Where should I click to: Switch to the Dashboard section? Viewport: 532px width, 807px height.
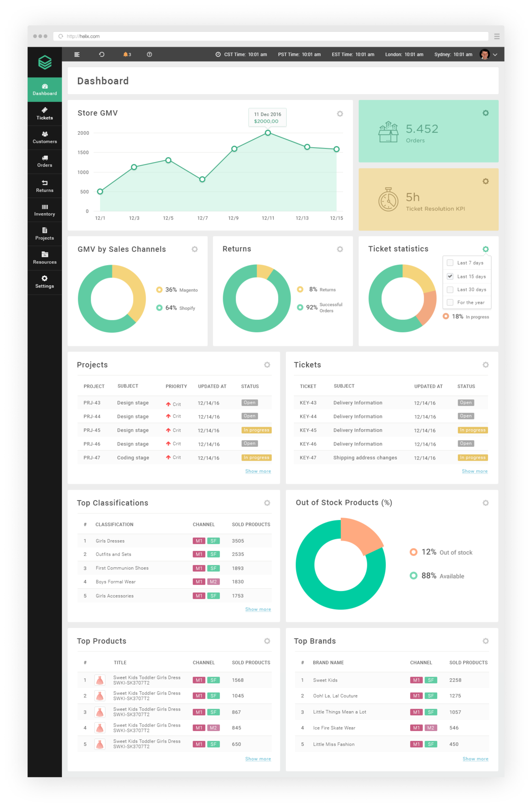tap(44, 89)
